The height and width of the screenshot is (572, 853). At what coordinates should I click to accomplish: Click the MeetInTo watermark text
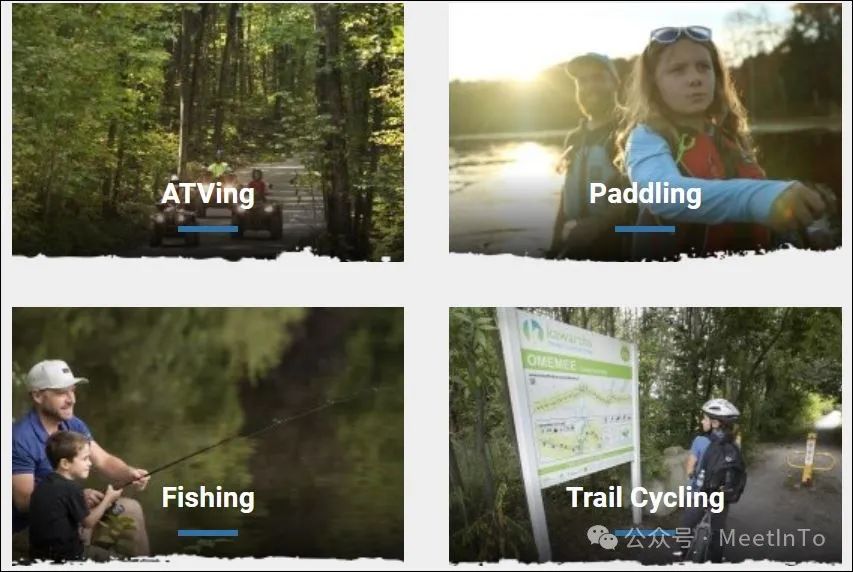(x=771, y=538)
